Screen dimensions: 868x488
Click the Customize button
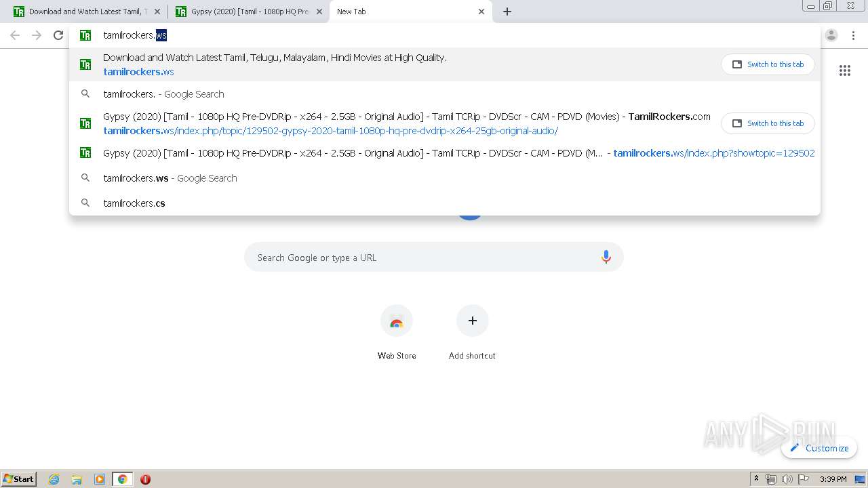coord(819,448)
